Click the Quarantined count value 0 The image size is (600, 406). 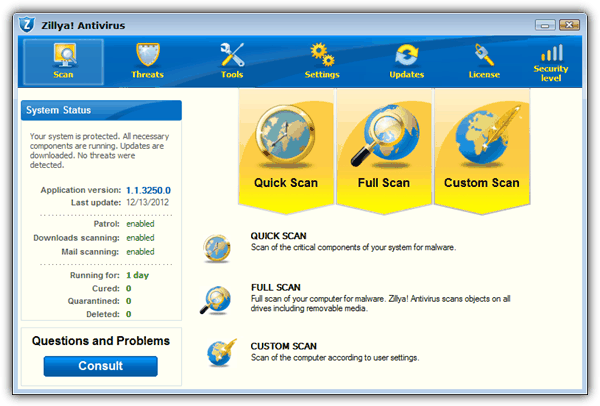pyautogui.click(x=129, y=301)
